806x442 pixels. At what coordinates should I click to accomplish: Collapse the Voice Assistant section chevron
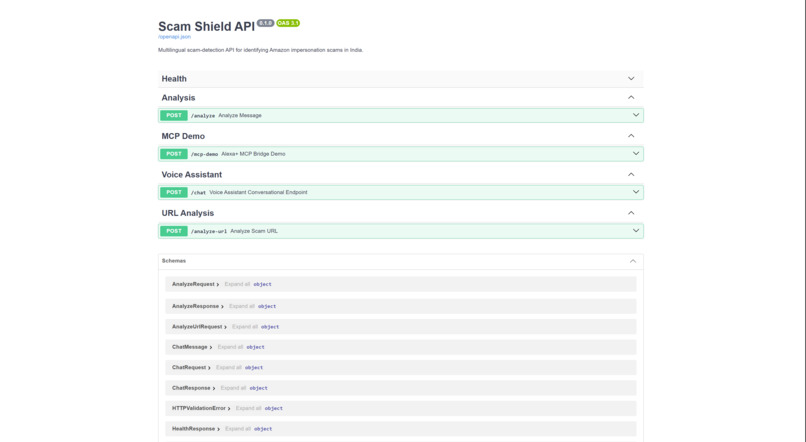(631, 174)
